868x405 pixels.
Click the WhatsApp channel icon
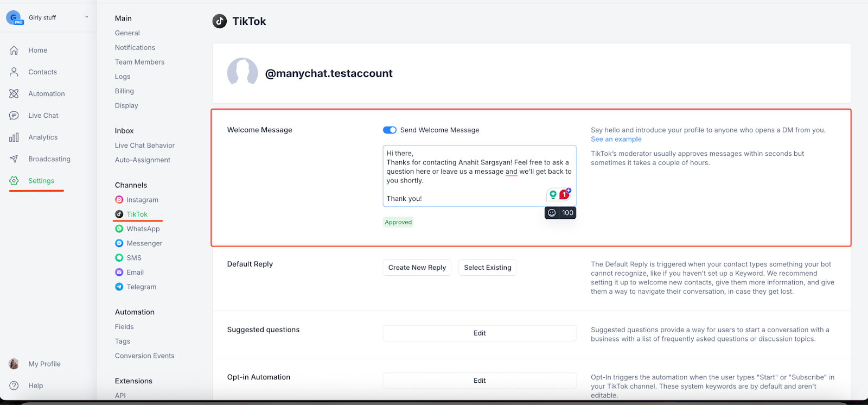119,229
